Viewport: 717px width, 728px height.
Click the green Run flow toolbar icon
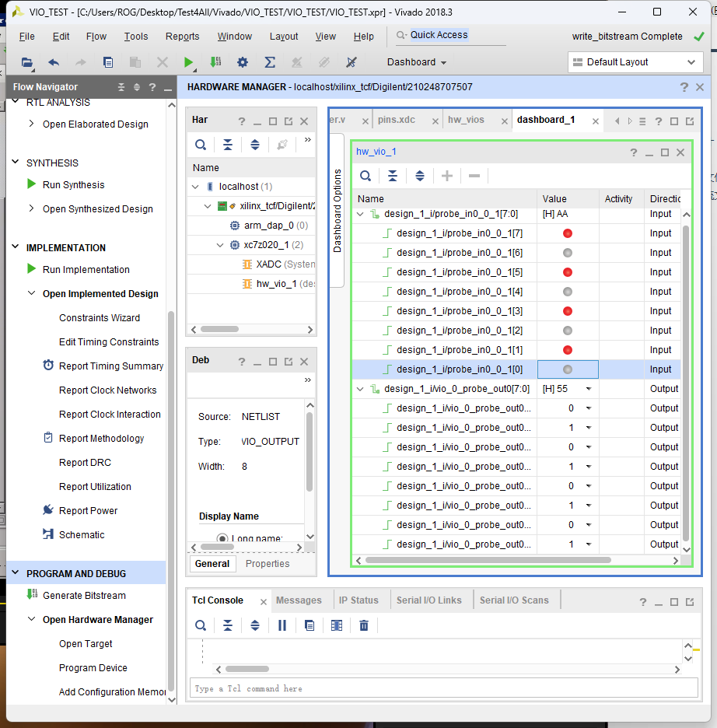188,62
